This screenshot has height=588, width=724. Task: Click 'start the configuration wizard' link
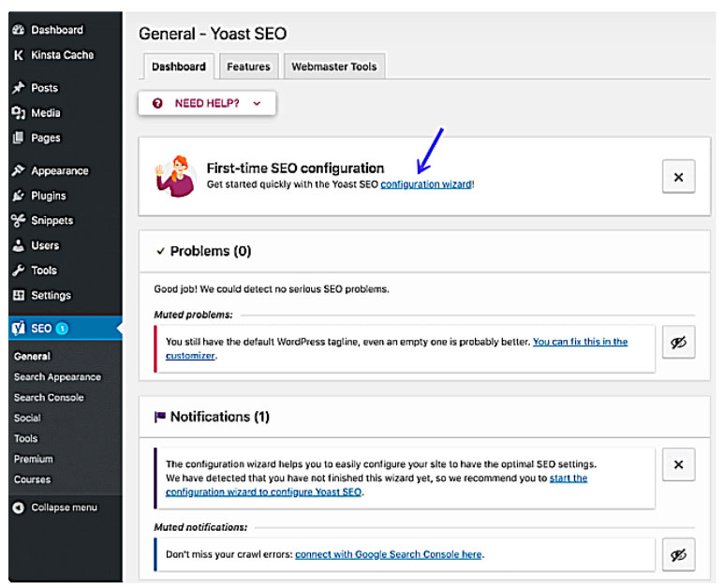point(569,478)
